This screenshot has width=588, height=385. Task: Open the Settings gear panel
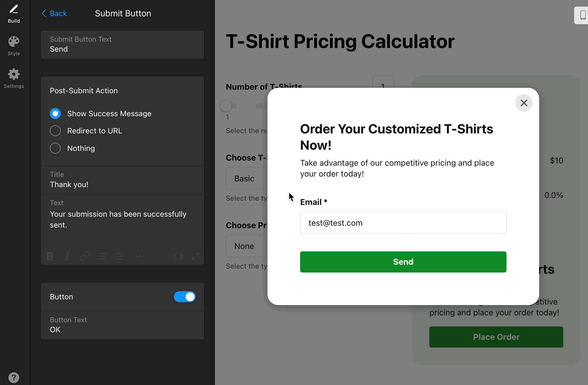tap(14, 78)
